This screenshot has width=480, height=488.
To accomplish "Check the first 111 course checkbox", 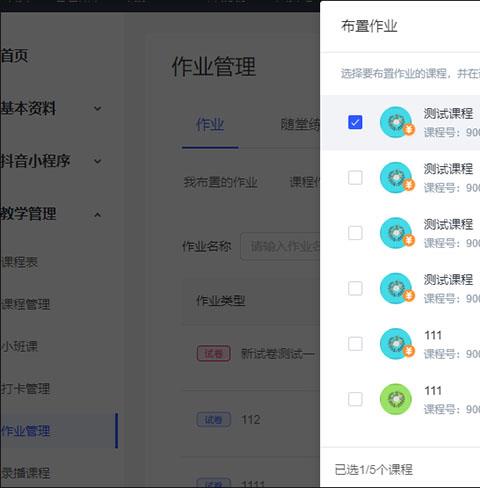I will [x=355, y=344].
